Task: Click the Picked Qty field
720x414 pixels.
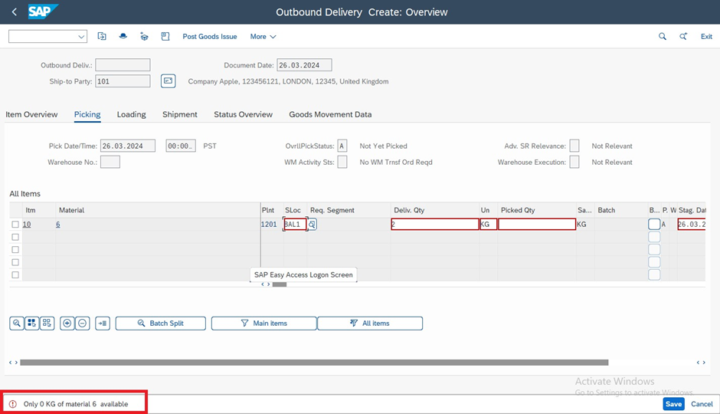Action: [x=537, y=224]
